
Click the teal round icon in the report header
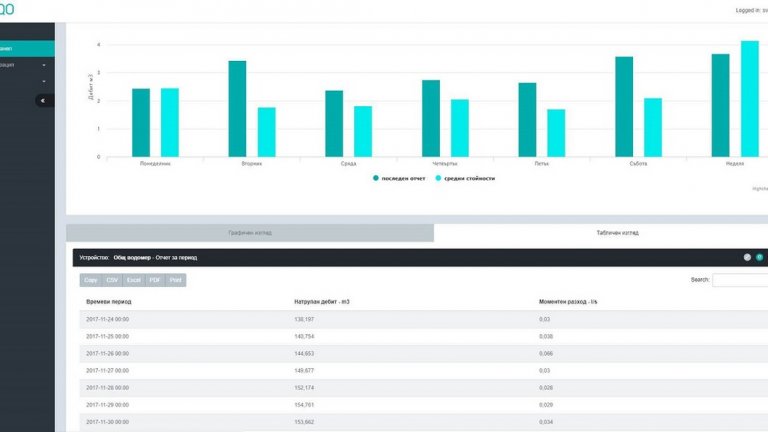(759, 257)
